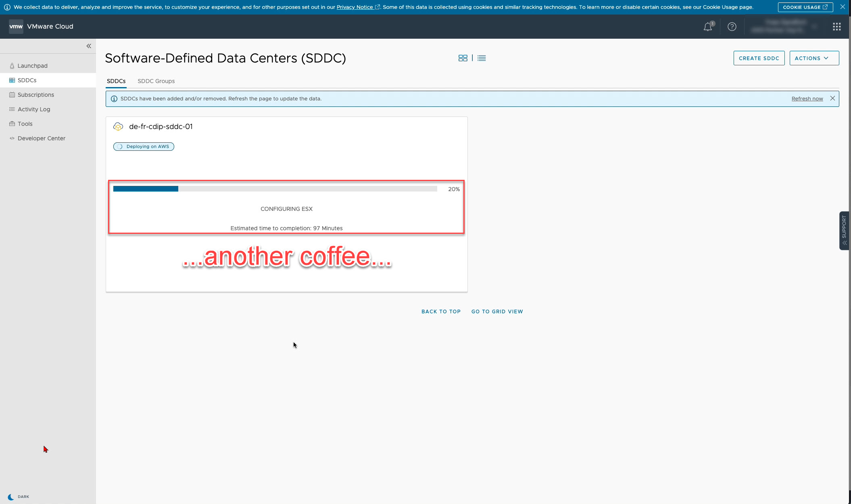851x504 pixels.
Task: Click the Software-Defined Data Centers heading
Action: (x=225, y=58)
